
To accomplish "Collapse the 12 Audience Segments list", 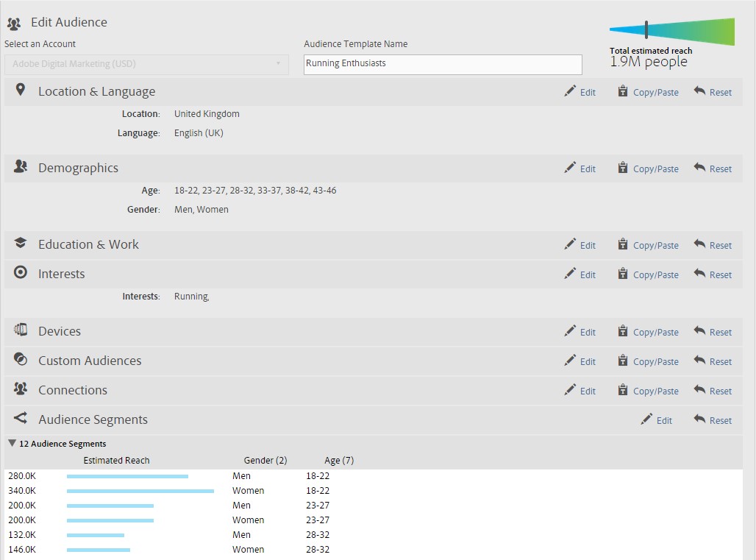I will pyautogui.click(x=13, y=444).
